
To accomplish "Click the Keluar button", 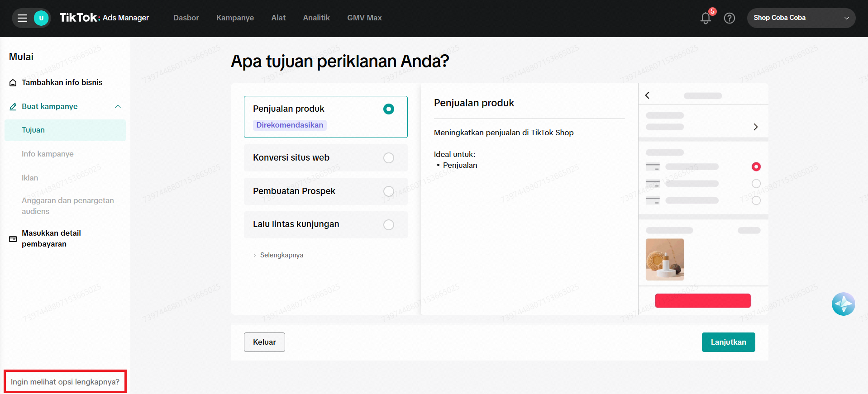I will [x=264, y=342].
